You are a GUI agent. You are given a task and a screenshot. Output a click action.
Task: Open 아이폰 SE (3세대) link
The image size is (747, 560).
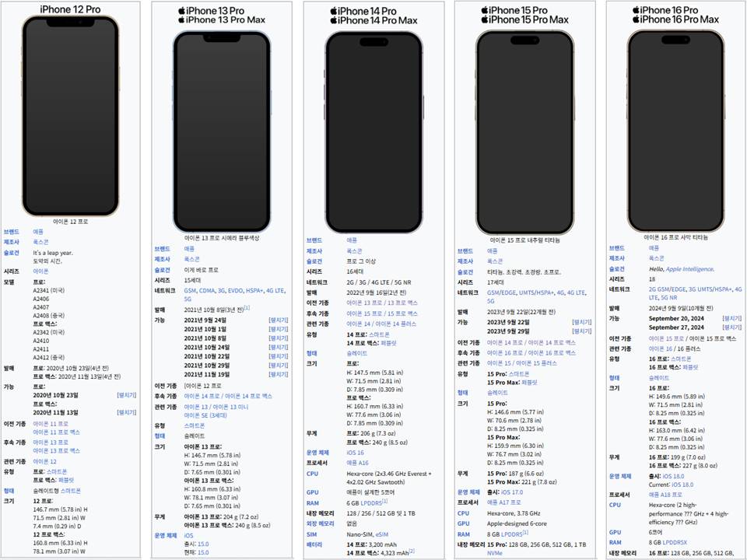[x=205, y=415]
